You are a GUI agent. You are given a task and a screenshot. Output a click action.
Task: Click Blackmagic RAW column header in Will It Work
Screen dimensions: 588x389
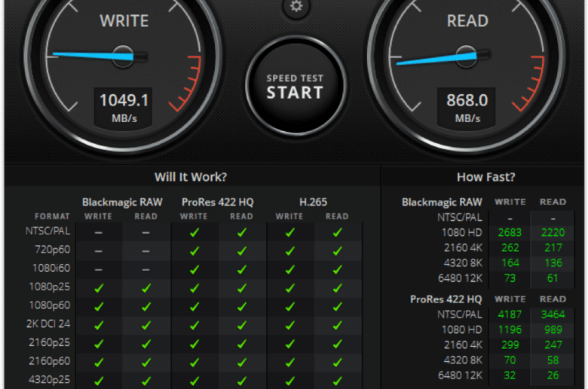[122, 202]
